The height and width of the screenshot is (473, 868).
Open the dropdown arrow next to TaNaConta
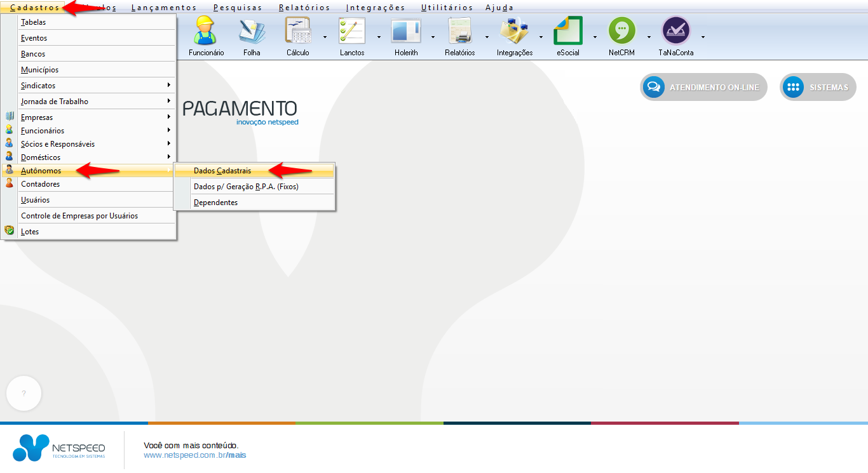(703, 37)
